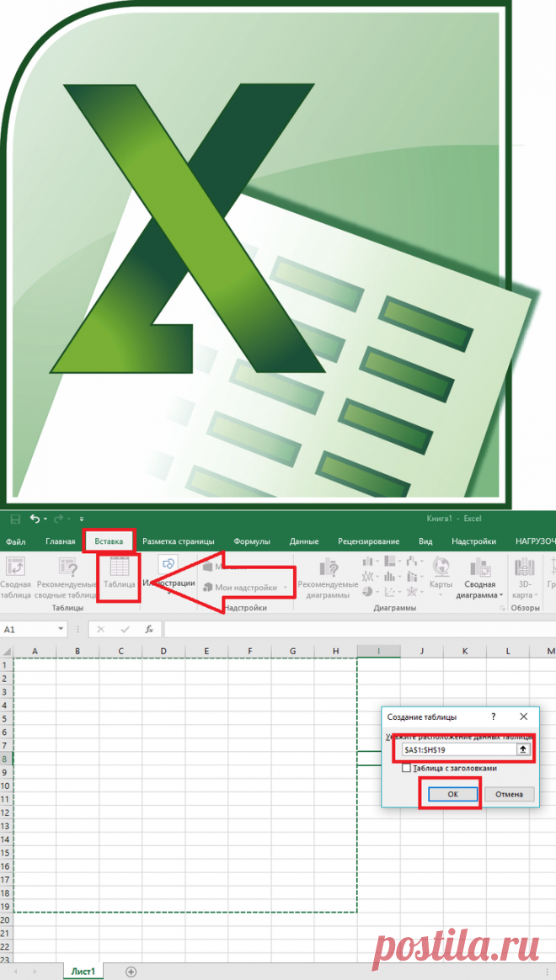
Task: Click inside the formula bar field
Action: click(x=360, y=630)
